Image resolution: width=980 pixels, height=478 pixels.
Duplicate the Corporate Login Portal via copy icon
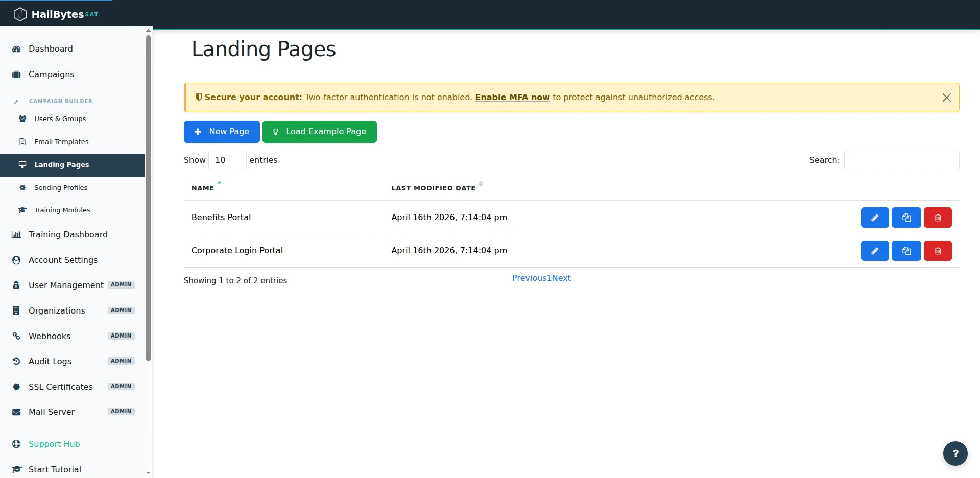906,250
